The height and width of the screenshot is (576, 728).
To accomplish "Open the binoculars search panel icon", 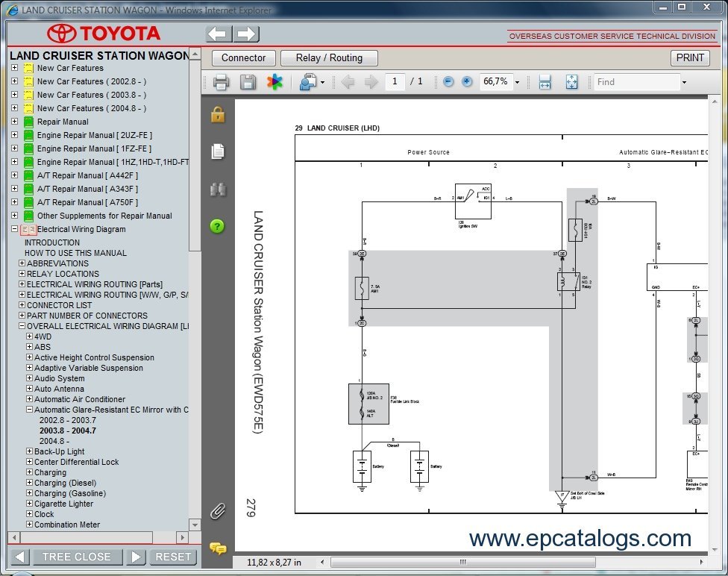I will point(218,190).
